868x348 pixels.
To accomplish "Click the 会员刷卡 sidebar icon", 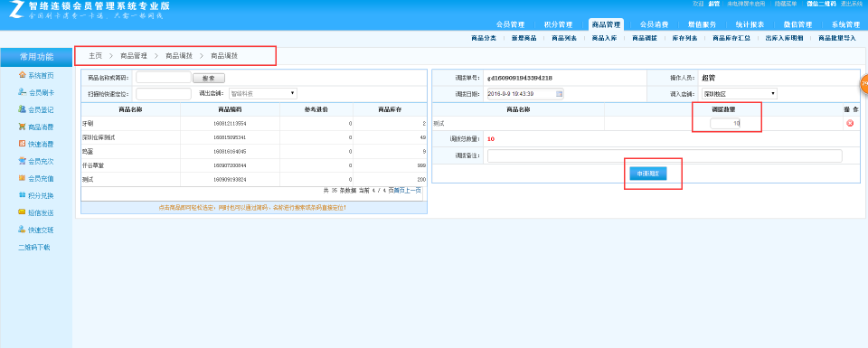I will coord(22,92).
